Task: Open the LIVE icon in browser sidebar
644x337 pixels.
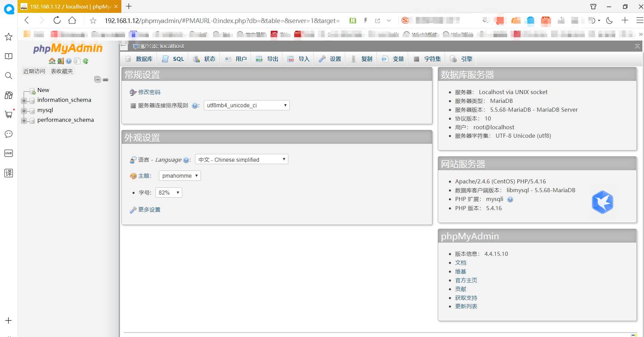Action: pos(9,153)
